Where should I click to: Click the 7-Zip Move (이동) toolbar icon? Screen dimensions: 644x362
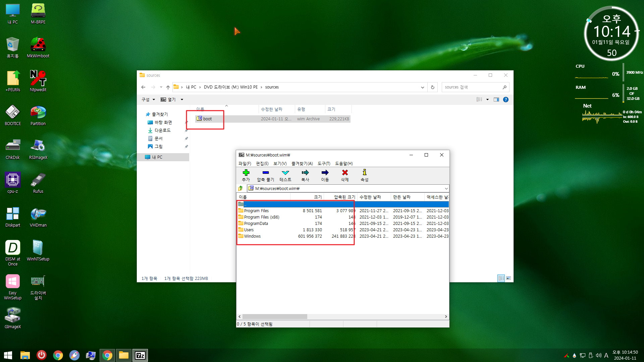(325, 173)
